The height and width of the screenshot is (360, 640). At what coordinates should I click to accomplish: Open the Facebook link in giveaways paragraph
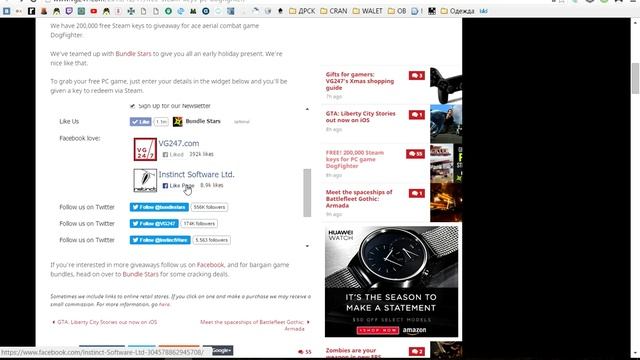(211, 264)
